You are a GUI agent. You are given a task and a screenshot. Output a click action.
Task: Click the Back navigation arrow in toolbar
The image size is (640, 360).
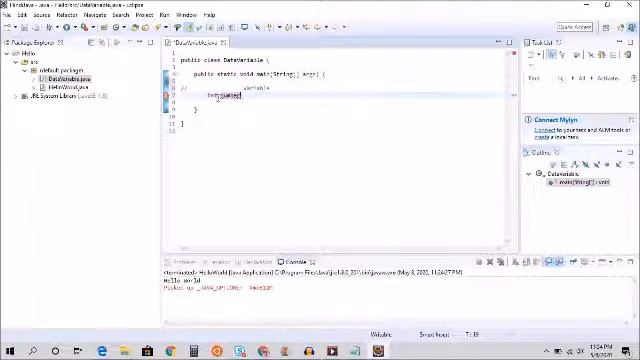[318, 27]
